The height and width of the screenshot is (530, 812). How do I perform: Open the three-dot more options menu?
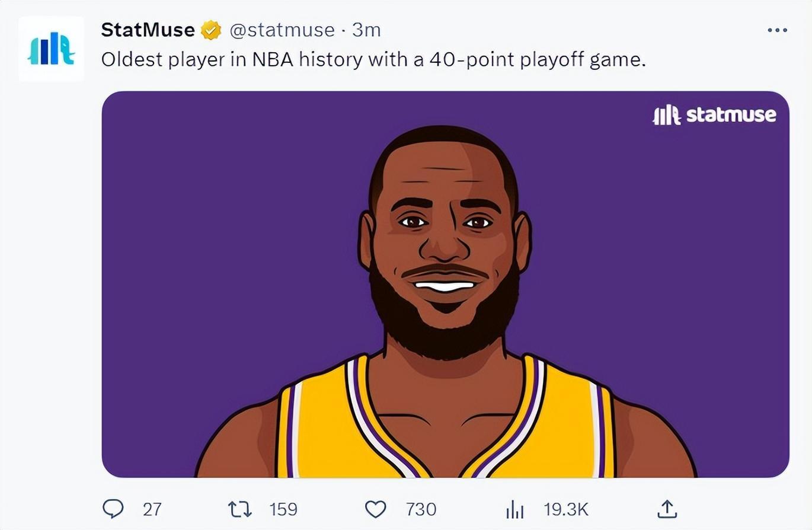[x=777, y=30]
